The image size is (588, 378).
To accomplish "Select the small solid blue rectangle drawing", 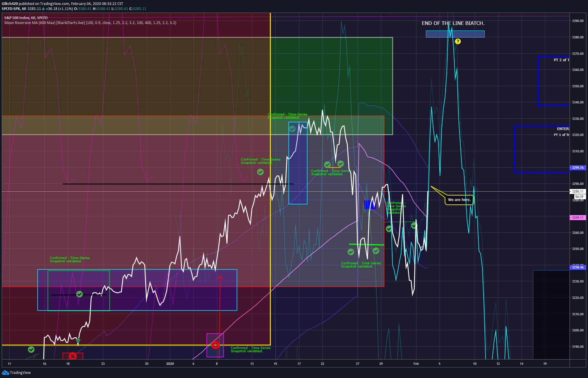I will tap(370, 205).
